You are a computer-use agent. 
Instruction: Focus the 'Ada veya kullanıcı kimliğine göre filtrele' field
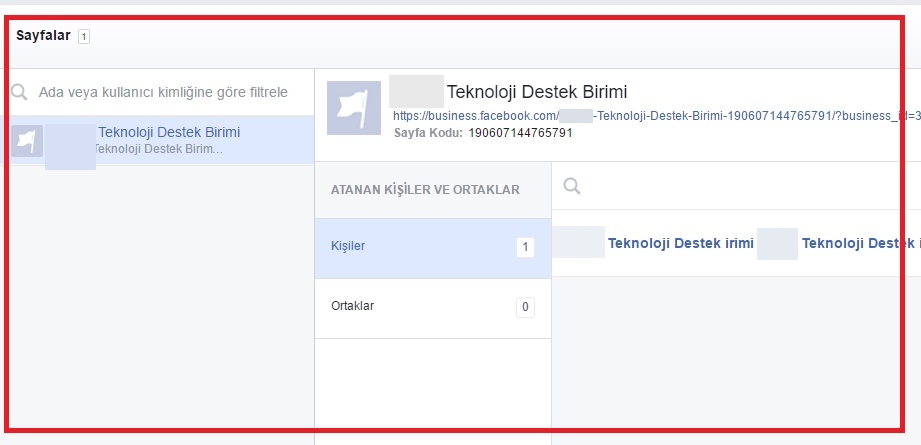tap(163, 92)
